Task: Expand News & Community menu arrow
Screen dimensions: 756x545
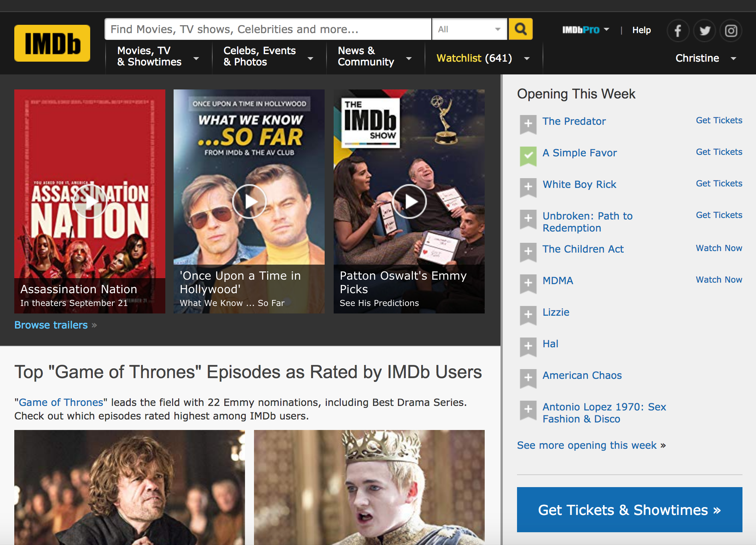Action: (x=409, y=59)
